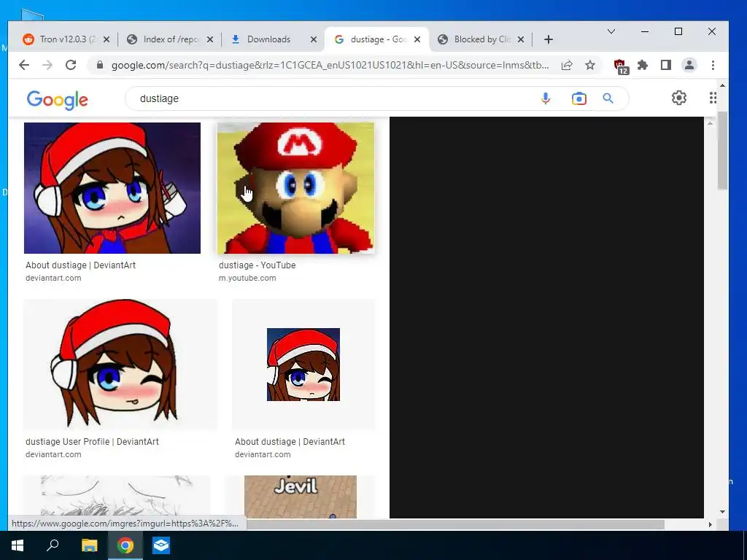Screen dimensions: 747x560
Task: Bookmark this page with the star icon
Action: [590, 65]
